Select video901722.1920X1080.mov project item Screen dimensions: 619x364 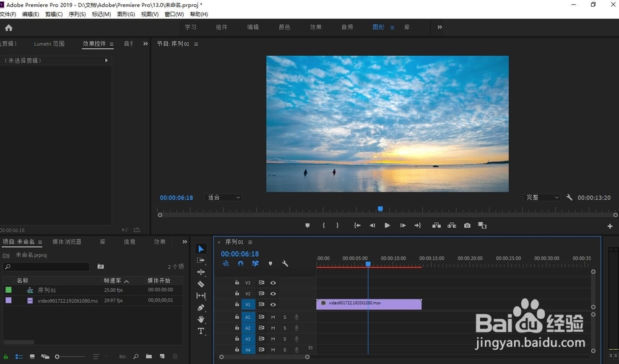67,301
